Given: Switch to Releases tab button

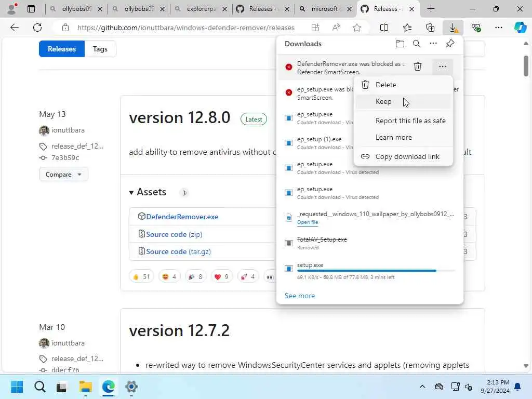Looking at the screenshot, I should pyautogui.click(x=62, y=49).
